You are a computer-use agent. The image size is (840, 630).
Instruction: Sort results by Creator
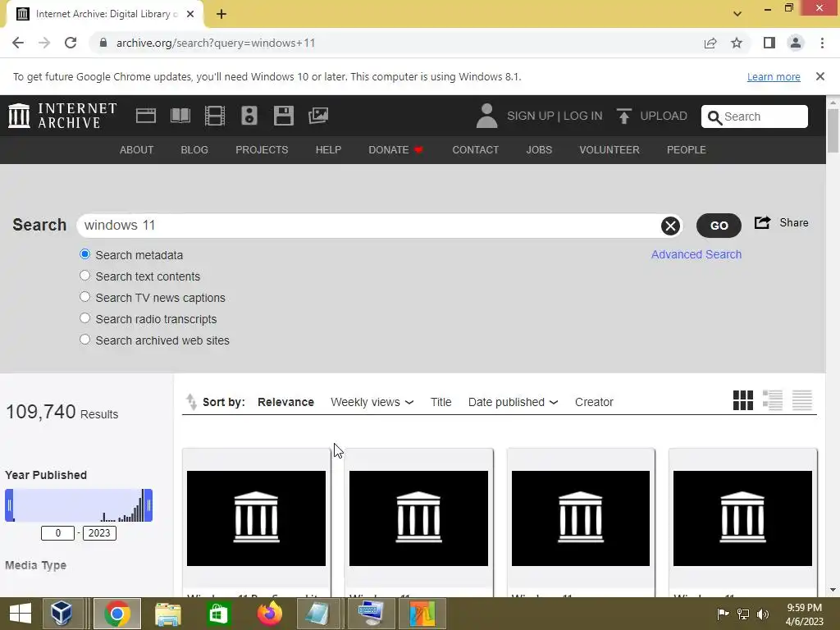tap(594, 402)
